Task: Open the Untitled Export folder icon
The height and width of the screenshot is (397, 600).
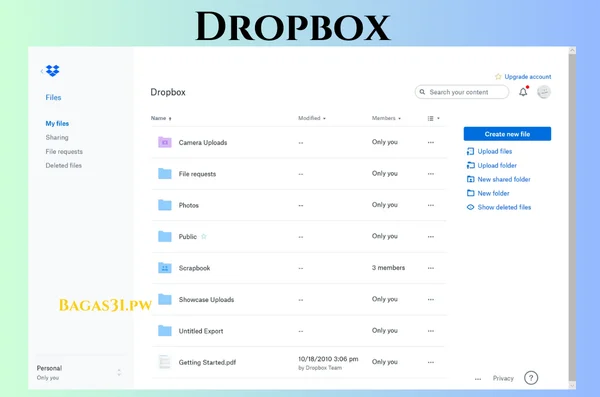Action: [165, 331]
